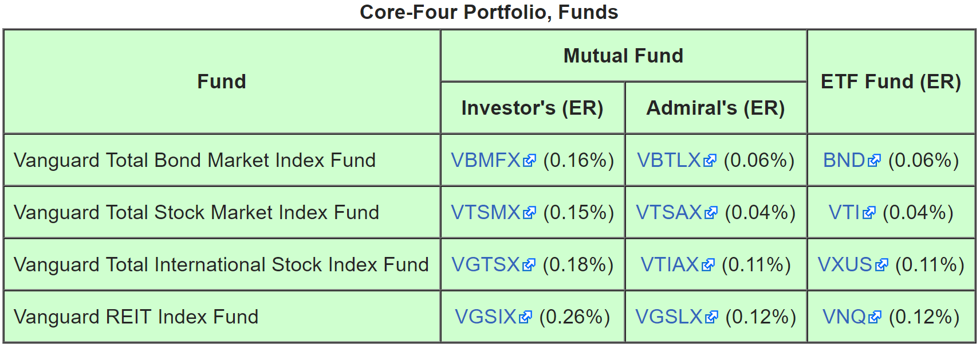
Task: Click external link icon next to BND
Action: tap(874, 161)
